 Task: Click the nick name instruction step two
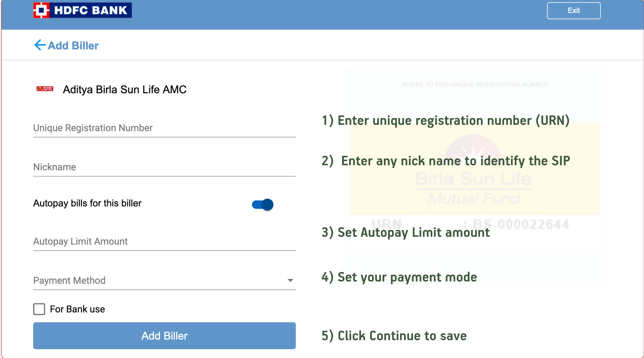[x=445, y=161]
